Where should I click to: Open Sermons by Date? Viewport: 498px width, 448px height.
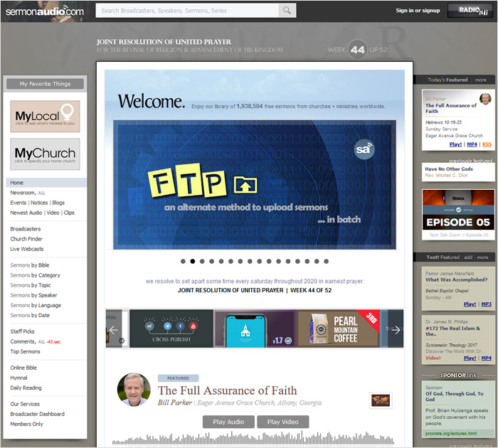pos(30,315)
